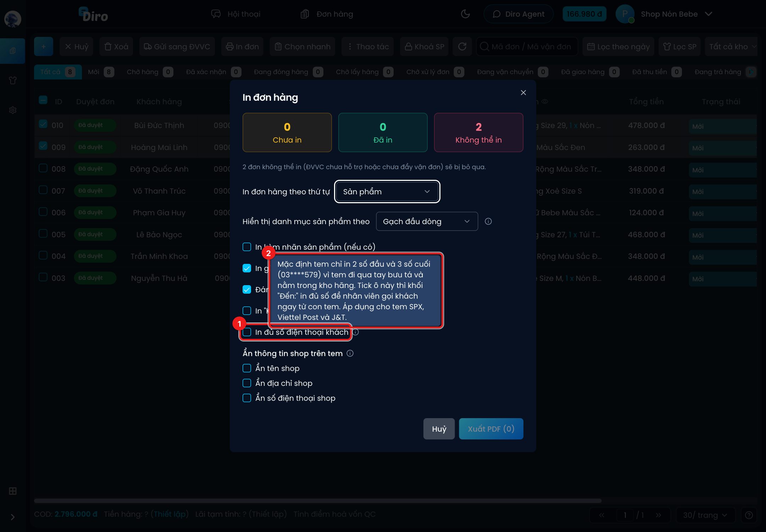Open the orders icon in left sidebar
This screenshot has height=532, width=766.
[x=13, y=51]
